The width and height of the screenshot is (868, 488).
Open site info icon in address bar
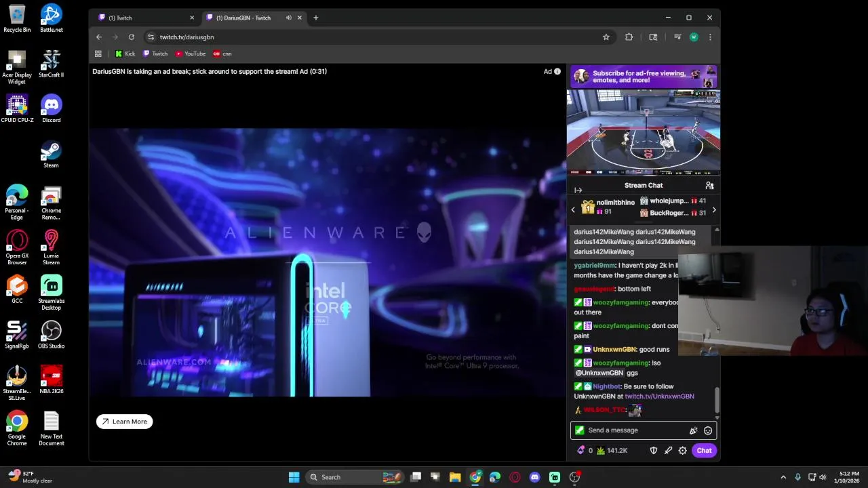pos(151,37)
